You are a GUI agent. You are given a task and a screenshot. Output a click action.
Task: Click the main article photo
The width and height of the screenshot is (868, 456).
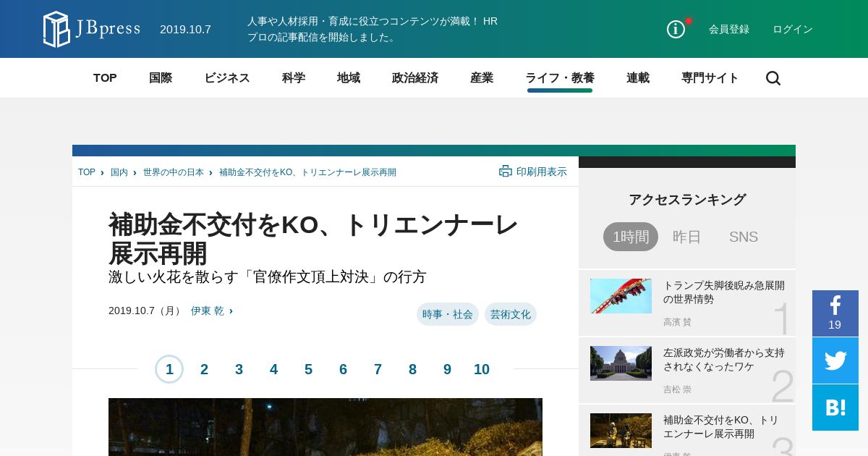(325, 427)
